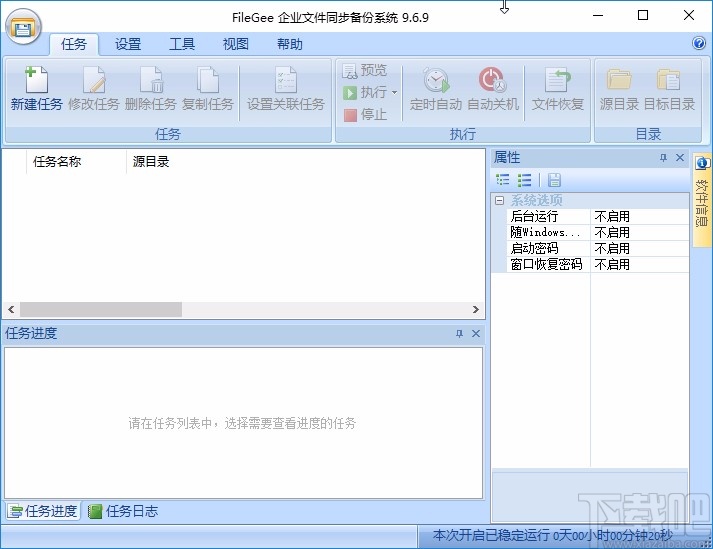
Task: Select the alphabetical list icon in 属性 panel
Action: 524,180
